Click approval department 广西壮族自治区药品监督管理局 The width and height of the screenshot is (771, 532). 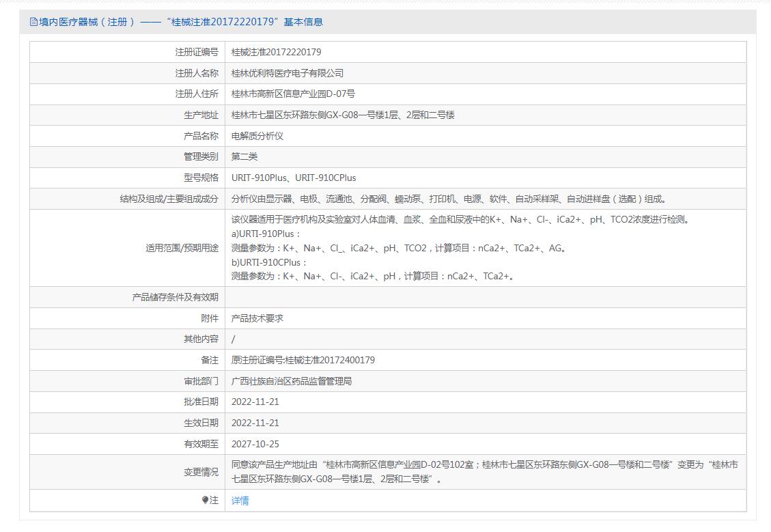tap(291, 381)
